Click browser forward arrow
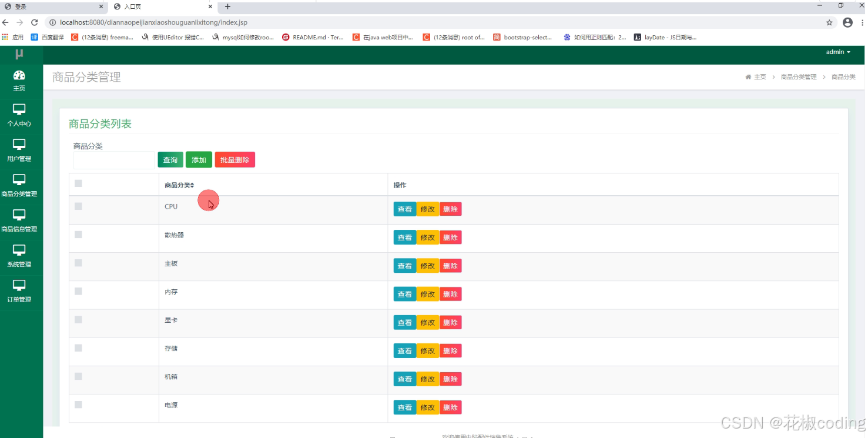The height and width of the screenshot is (438, 868). click(x=20, y=22)
